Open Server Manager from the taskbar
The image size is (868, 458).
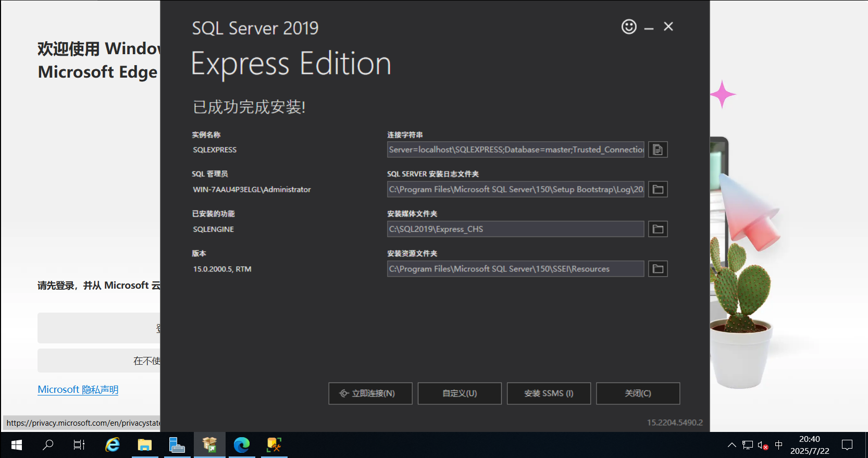tap(177, 445)
